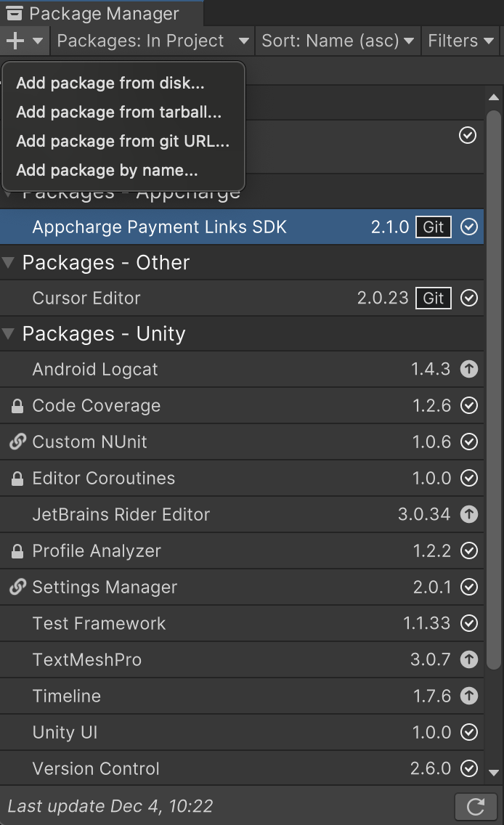Click the refresh package list button
This screenshot has width=504, height=825.
[x=476, y=807]
